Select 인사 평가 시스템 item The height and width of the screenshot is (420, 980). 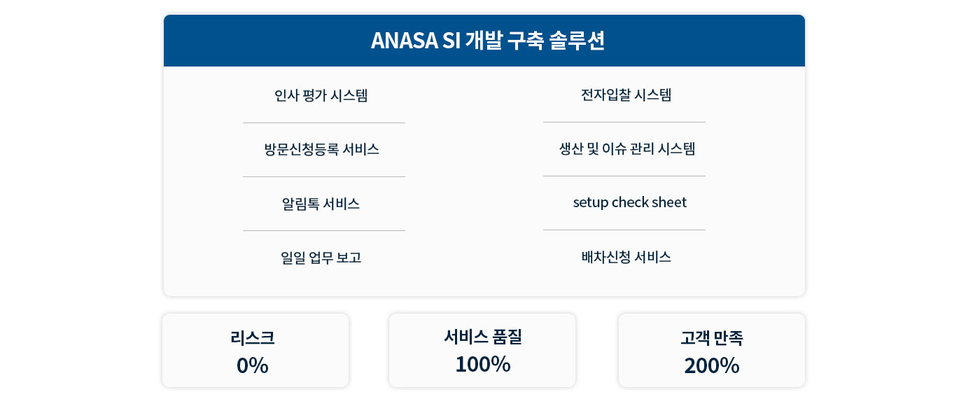point(321,95)
